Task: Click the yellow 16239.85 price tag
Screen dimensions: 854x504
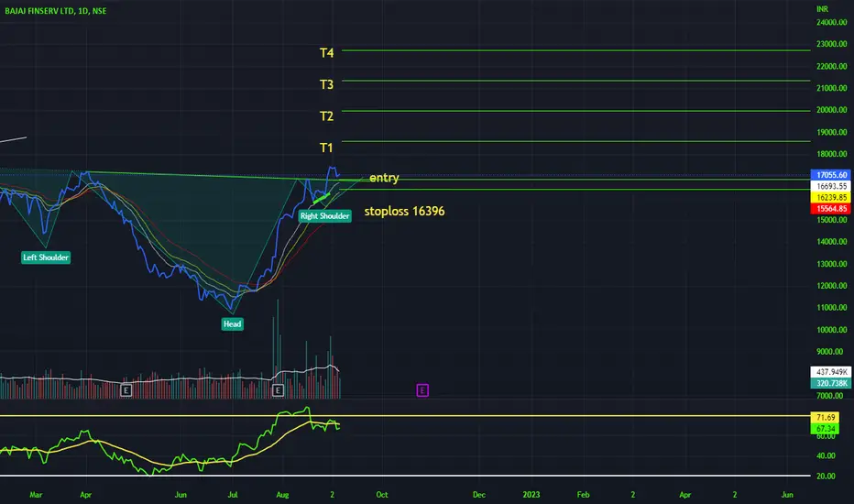Action: pyautogui.click(x=831, y=197)
